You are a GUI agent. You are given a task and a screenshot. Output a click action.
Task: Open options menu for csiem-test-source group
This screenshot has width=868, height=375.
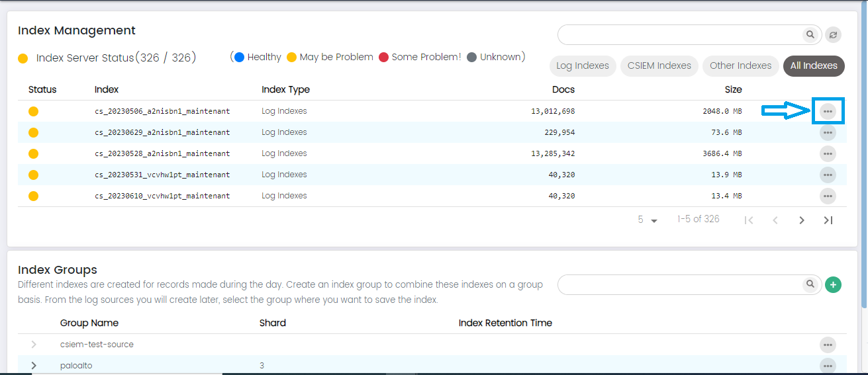(828, 345)
